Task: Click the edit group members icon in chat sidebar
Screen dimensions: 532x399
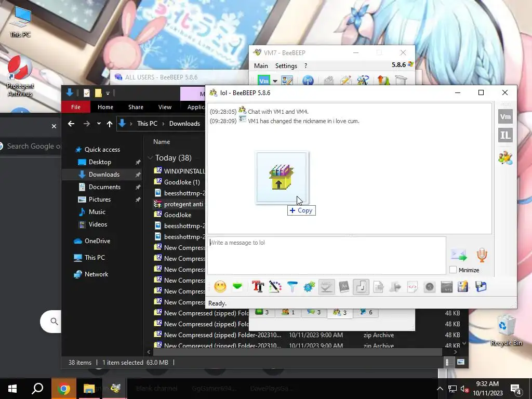Action: (x=505, y=158)
